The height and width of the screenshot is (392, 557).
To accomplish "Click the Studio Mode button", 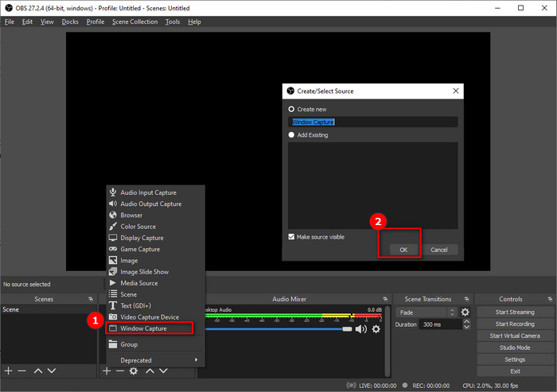I will tap(515, 347).
